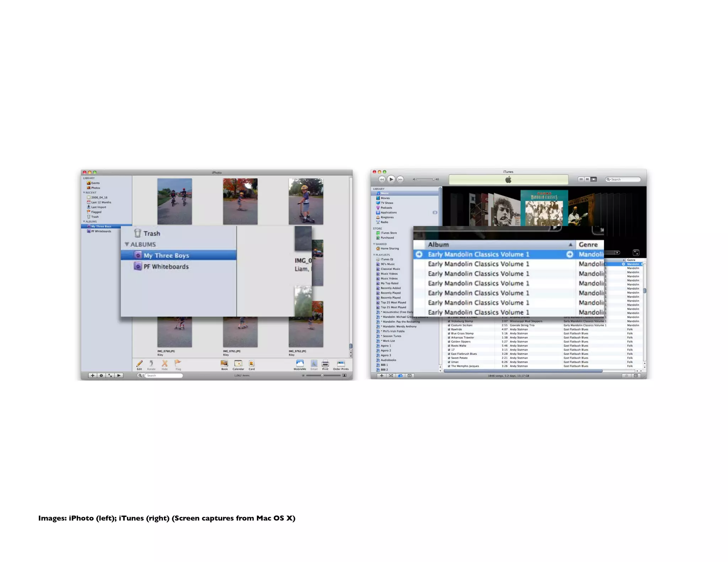The image size is (728, 562).
Task: Toggle shuffle in iTunes bottom bar
Action: point(391,375)
